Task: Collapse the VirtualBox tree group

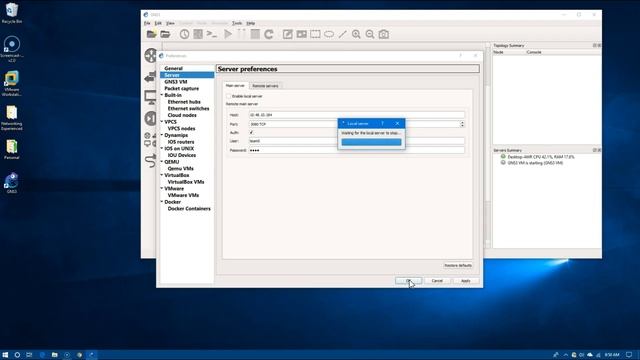Action: pyautogui.click(x=162, y=175)
